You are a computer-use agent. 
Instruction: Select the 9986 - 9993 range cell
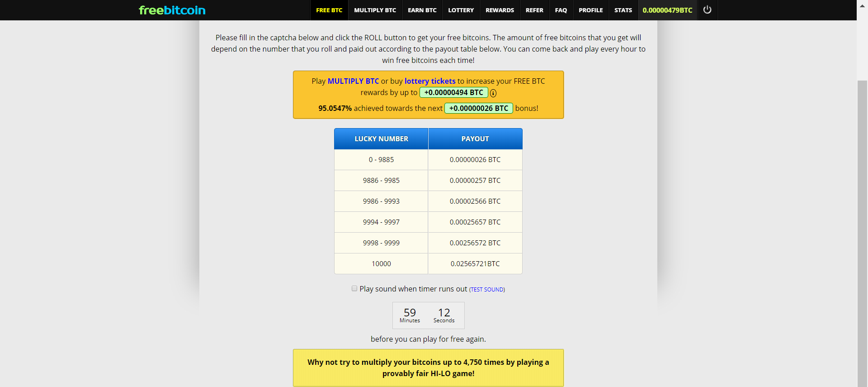click(x=381, y=201)
